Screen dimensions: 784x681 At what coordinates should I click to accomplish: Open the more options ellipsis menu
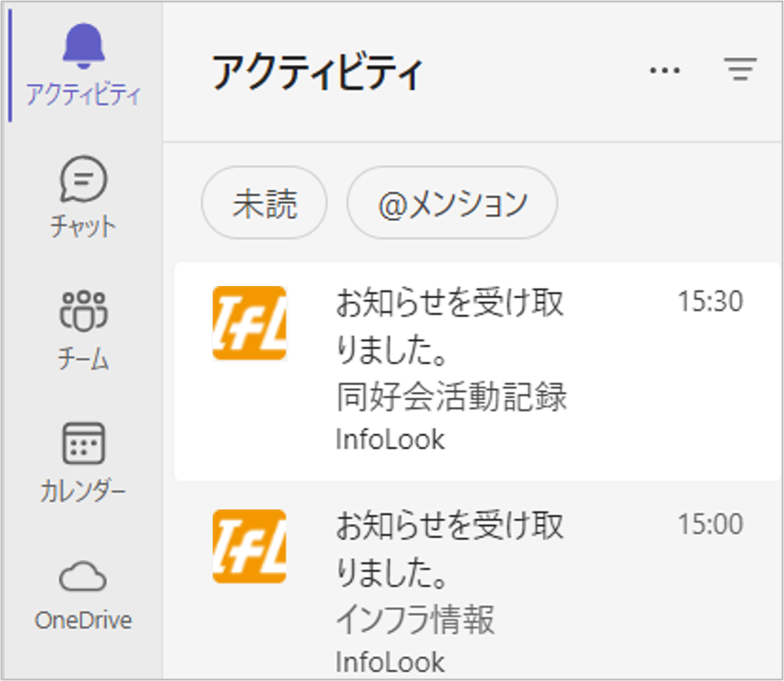click(x=665, y=70)
